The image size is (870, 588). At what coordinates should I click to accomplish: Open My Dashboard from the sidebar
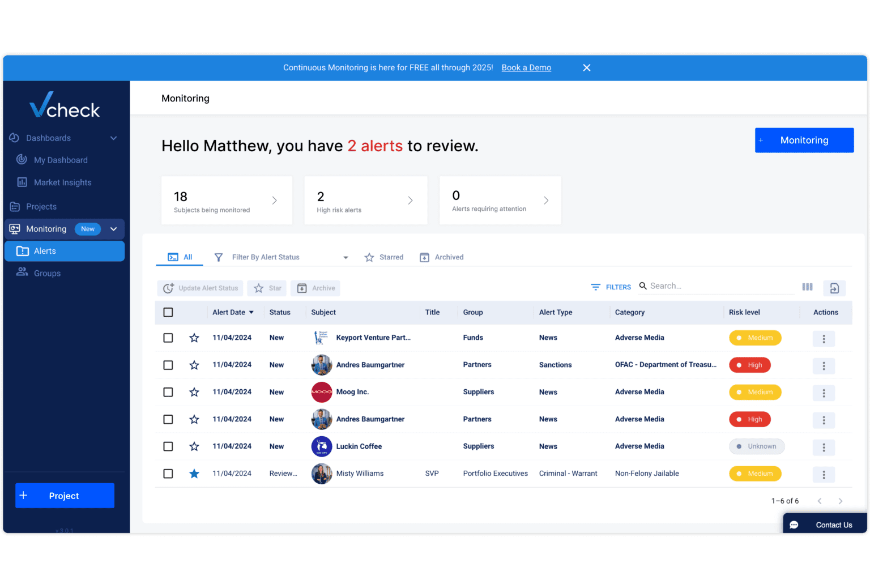[61, 160]
